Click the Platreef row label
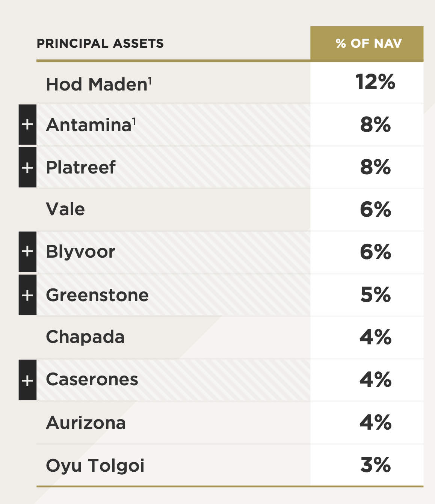The width and height of the screenshot is (435, 504). [80, 167]
